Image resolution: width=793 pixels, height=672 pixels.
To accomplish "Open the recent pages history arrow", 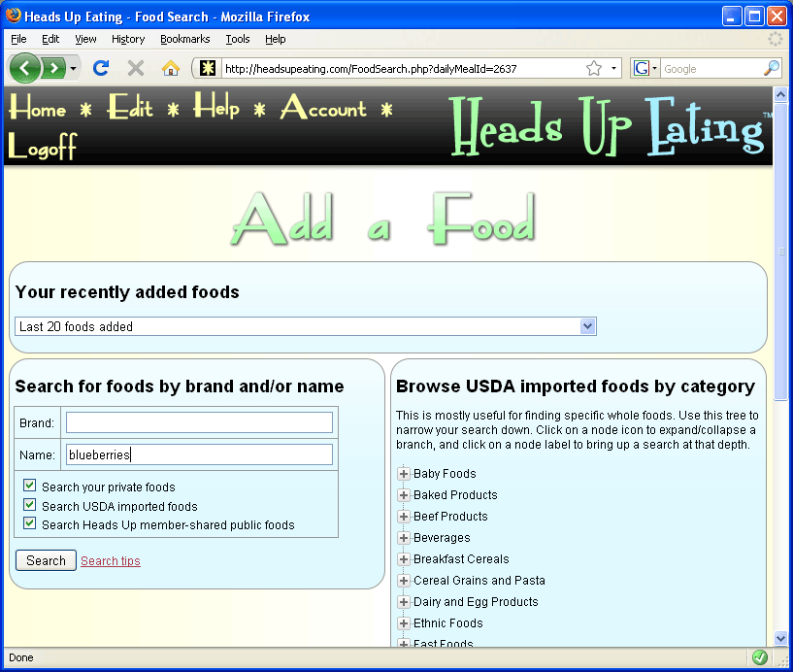I will pos(74,68).
